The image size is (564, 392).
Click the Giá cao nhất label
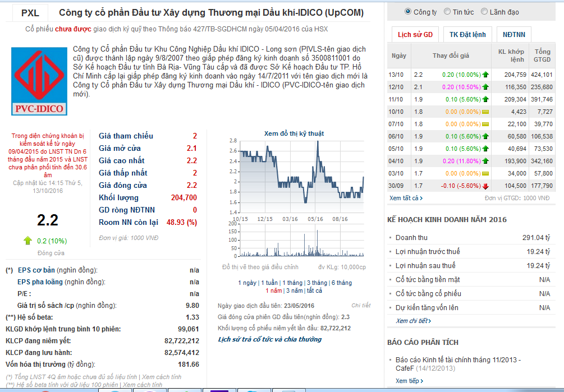pos(122,160)
